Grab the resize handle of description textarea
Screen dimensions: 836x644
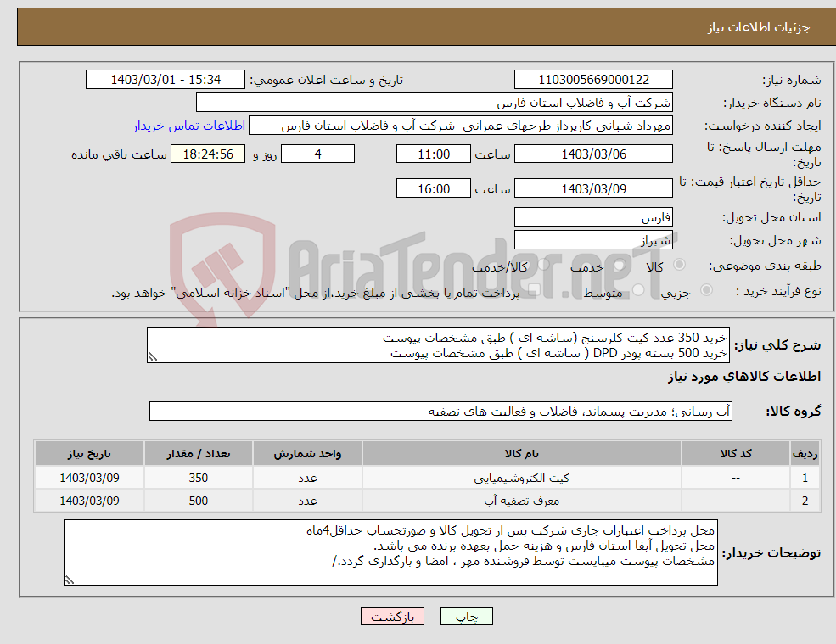pyautogui.click(x=153, y=357)
